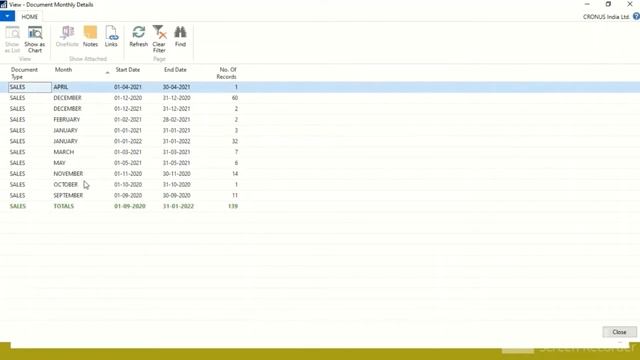The image size is (640, 360).
Task: Click the record count 14
Action: [235, 173]
